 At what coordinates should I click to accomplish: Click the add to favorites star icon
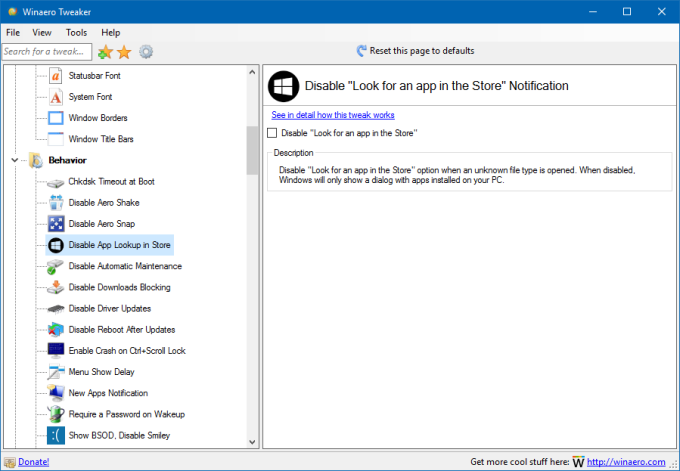pyautogui.click(x=105, y=51)
